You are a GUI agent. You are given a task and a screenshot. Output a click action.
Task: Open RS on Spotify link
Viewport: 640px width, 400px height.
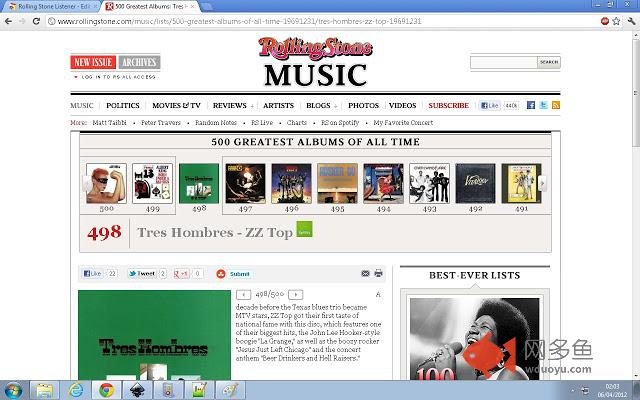pos(340,122)
